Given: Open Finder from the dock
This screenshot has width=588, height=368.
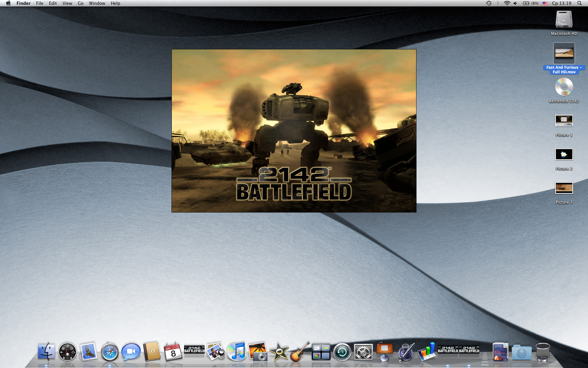Looking at the screenshot, I should [x=46, y=352].
